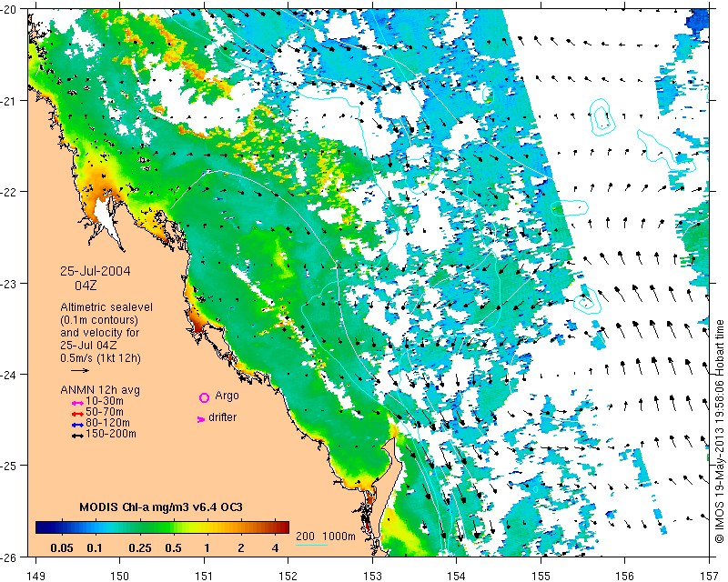728x582 pixels.
Task: Click the magenta Argo circle marker
Action: coord(204,397)
